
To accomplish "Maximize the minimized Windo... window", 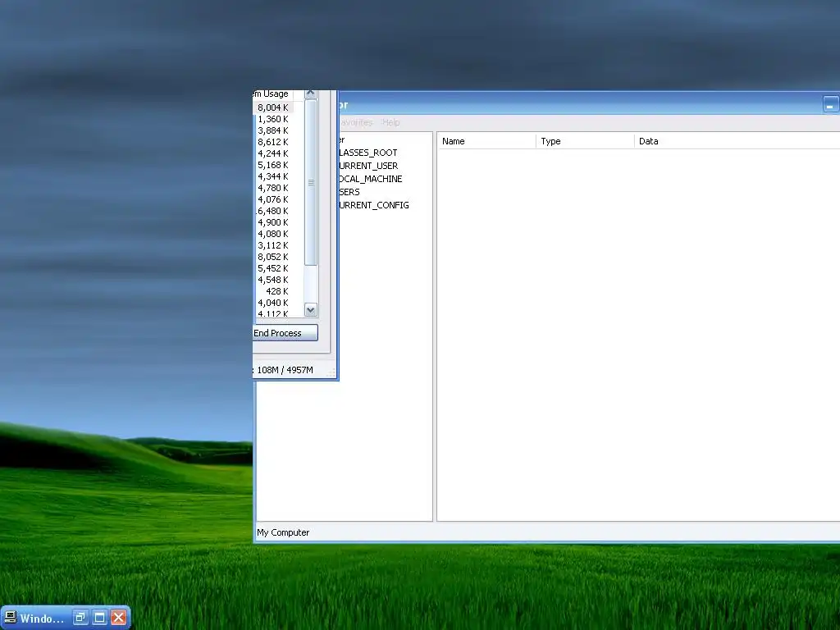I will pos(99,618).
